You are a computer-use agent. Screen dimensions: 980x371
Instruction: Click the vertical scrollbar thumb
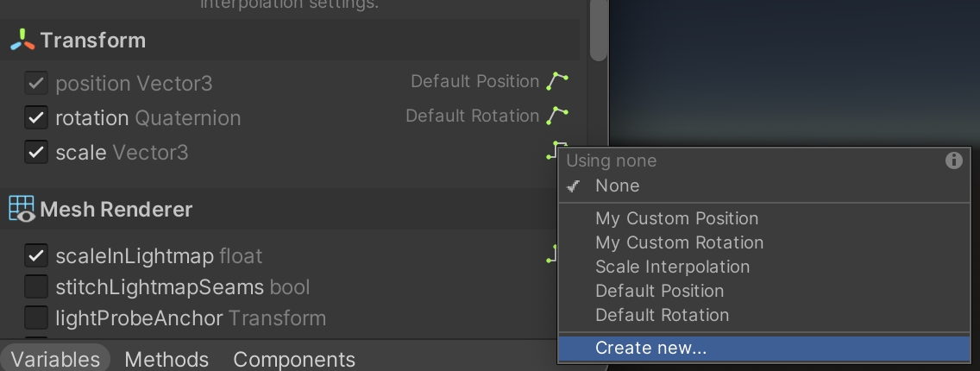click(599, 30)
